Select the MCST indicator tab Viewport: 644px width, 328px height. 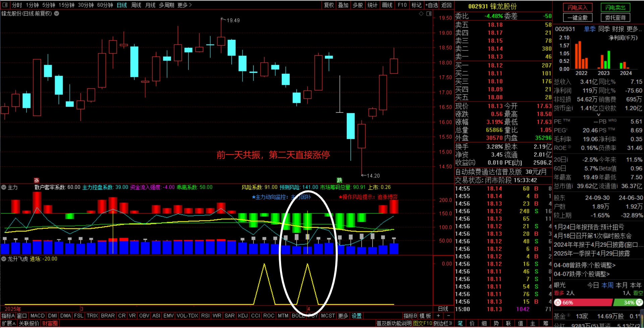click(x=328, y=316)
